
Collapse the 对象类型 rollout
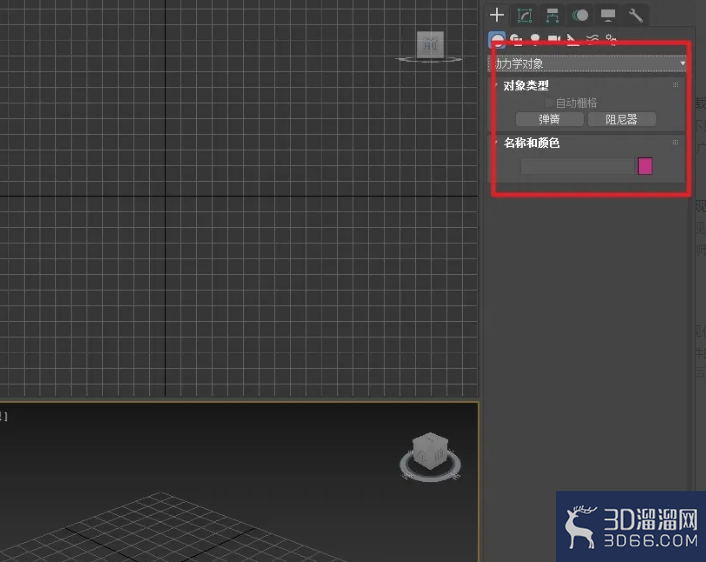click(x=525, y=86)
